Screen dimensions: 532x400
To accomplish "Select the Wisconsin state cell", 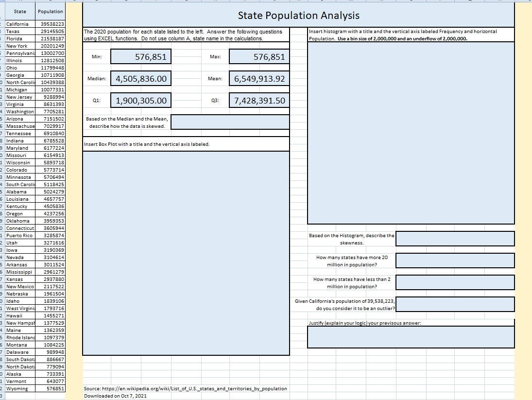I will (x=20, y=162).
